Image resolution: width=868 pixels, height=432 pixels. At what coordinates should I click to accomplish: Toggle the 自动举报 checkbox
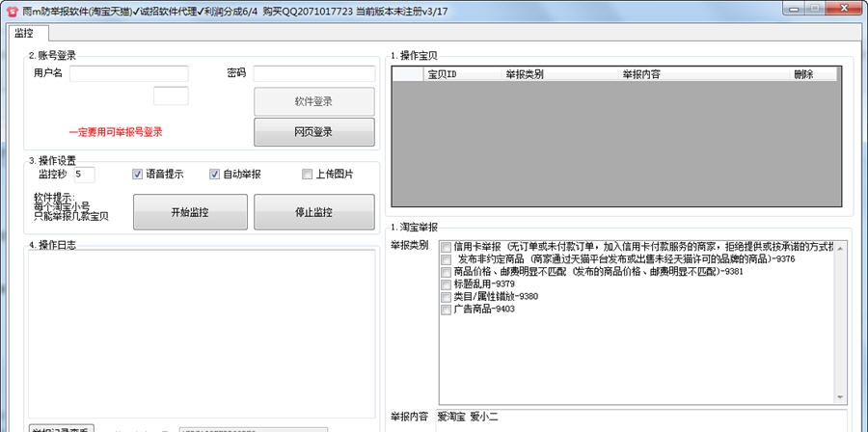tap(214, 175)
